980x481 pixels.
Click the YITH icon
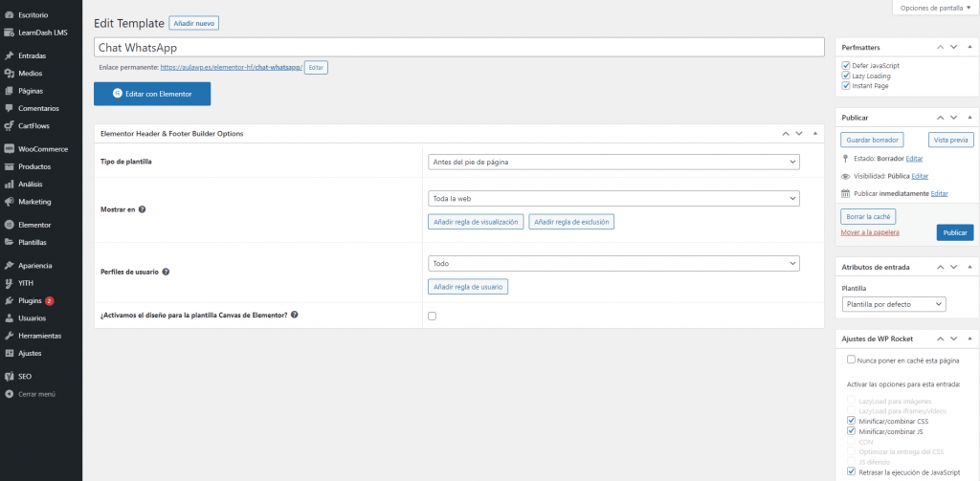pyautogui.click(x=9, y=283)
